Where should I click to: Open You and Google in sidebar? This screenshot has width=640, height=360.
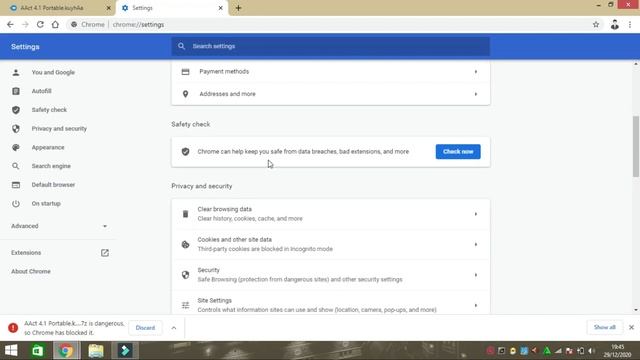click(53, 72)
